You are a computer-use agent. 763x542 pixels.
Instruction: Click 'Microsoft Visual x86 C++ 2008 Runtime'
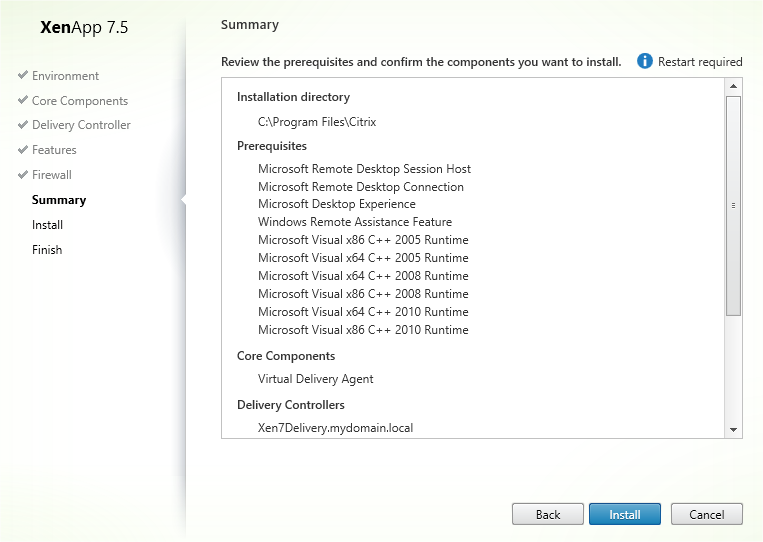pos(363,294)
